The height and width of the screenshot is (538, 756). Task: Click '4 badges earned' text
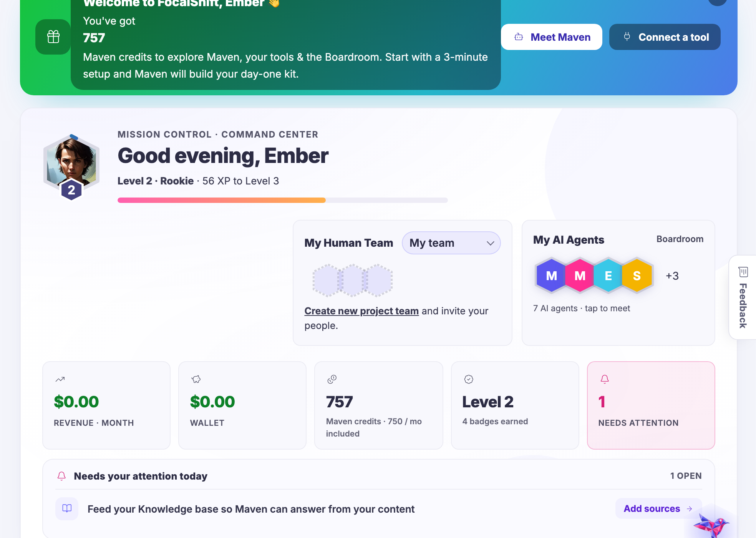pos(495,422)
